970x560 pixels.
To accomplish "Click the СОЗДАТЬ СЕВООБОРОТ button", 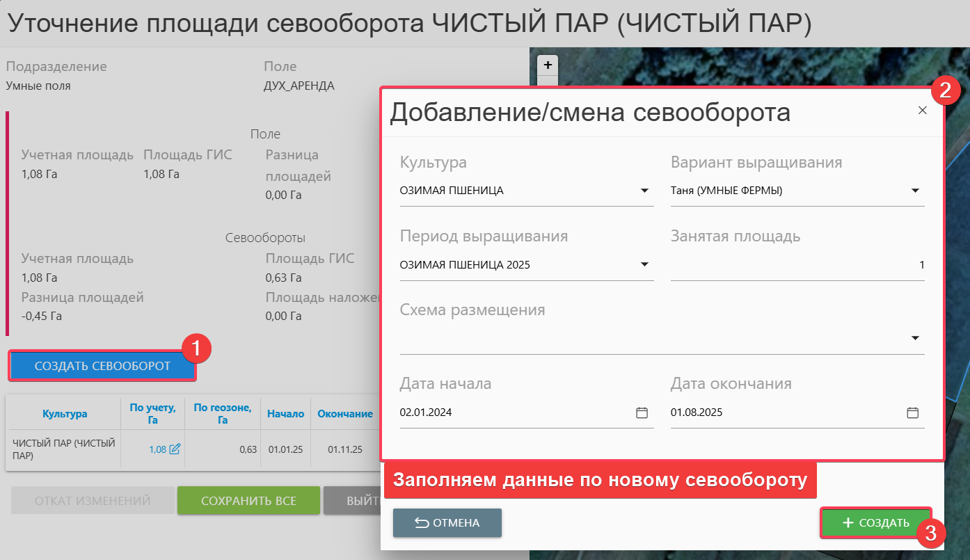I will click(x=102, y=366).
